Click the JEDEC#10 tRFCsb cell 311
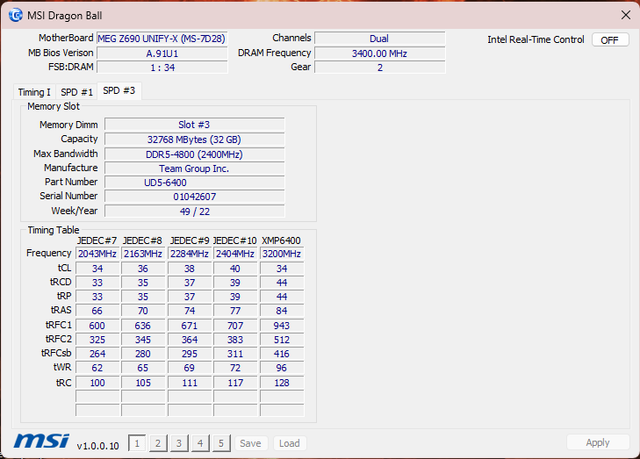This screenshot has height=459, width=640. coord(235,354)
